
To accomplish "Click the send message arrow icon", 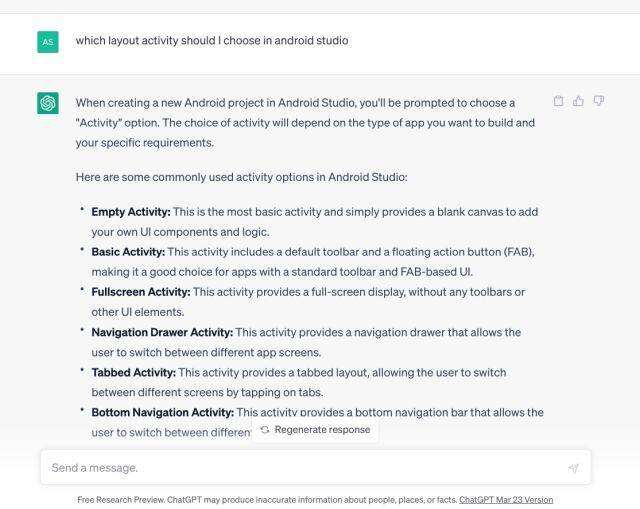I will click(573, 467).
